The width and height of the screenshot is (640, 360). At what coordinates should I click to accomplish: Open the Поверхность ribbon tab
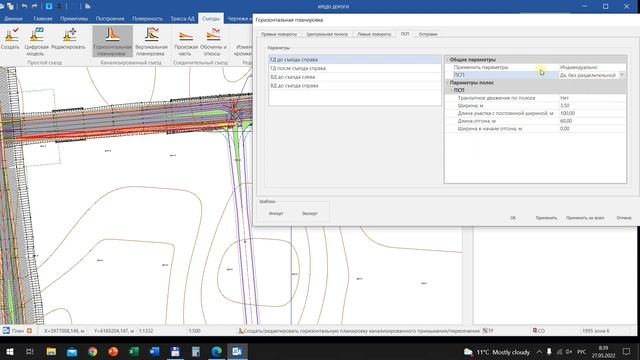pos(147,18)
